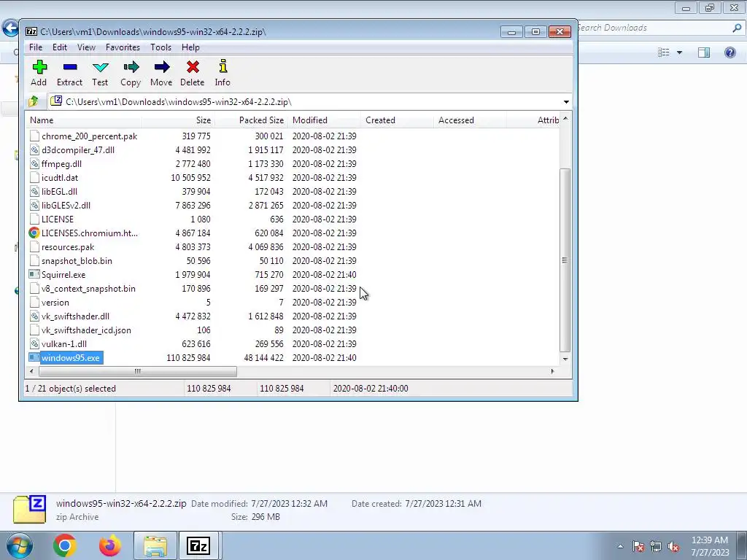Select the vulkan-1.dll file icon
747x560 pixels.
(34, 344)
